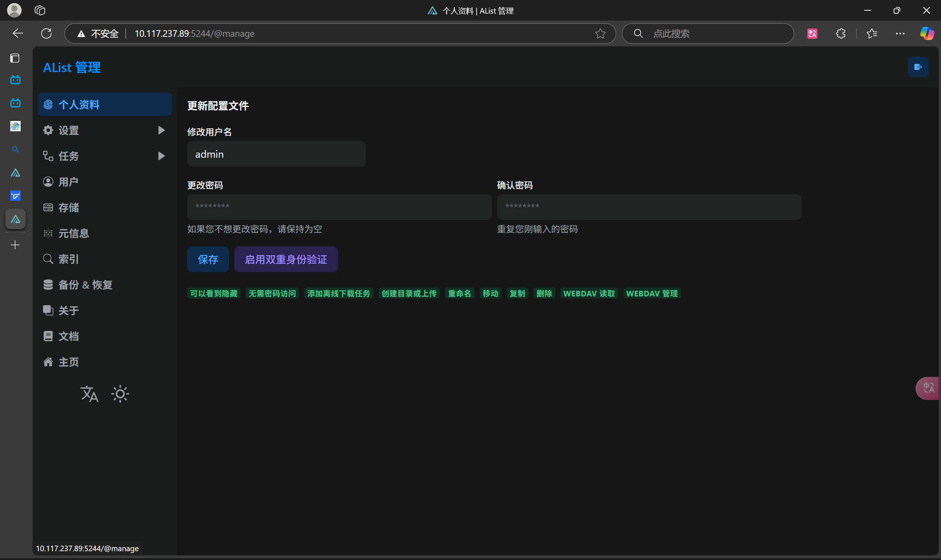Click the browser address bar URL
The image size is (941, 560).
195,33
